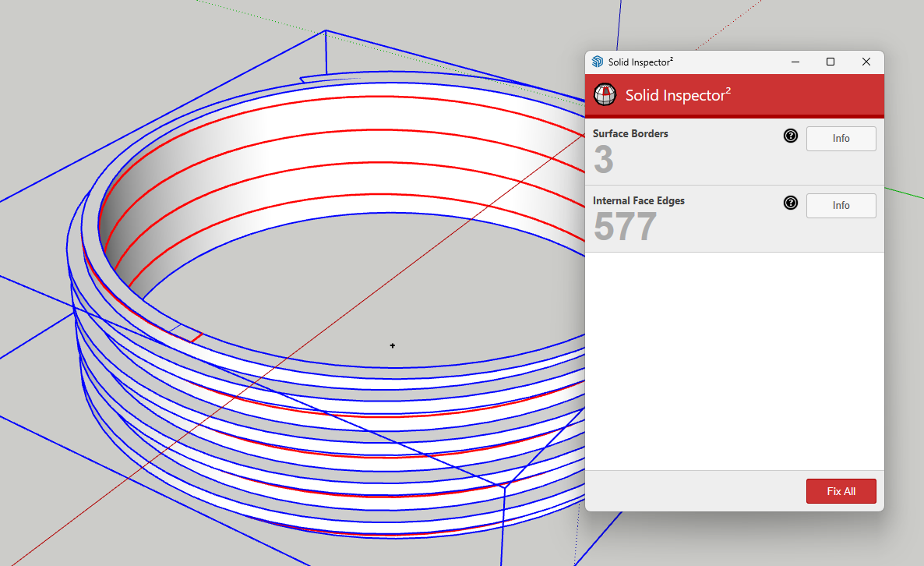
Task: Click small black cross inside the ring
Action: [393, 345]
